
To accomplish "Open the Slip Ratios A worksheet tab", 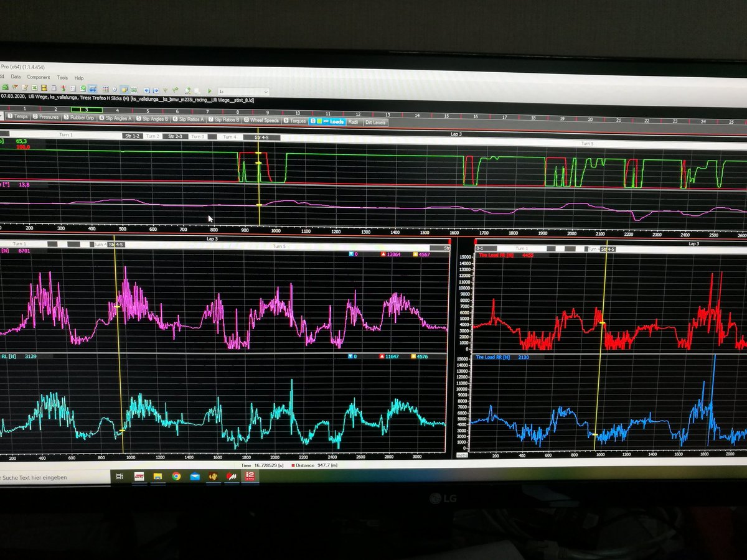I will point(188,119).
